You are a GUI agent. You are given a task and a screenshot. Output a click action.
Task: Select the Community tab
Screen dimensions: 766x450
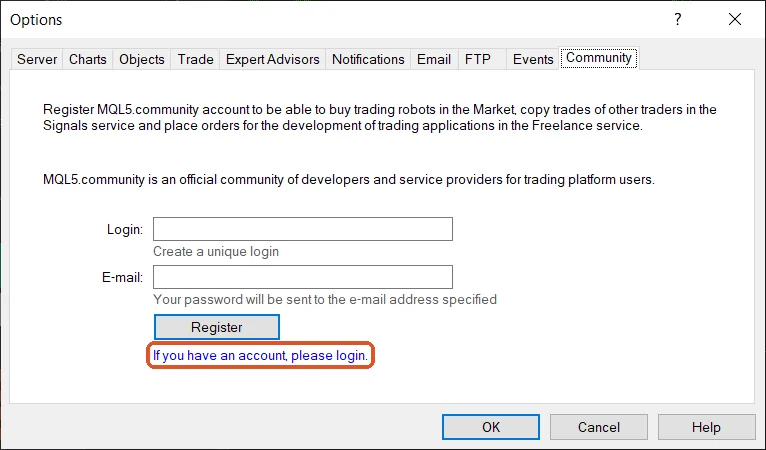click(599, 58)
